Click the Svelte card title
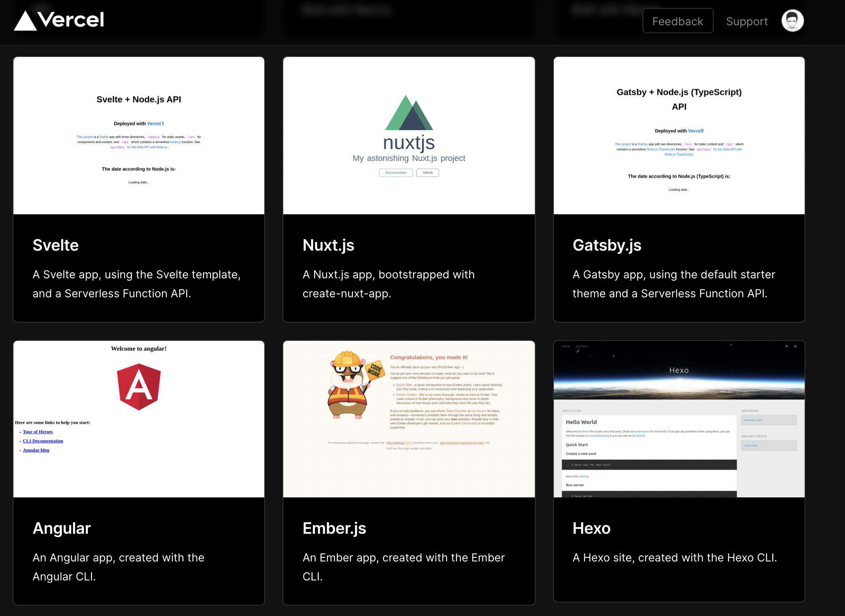 pos(55,245)
